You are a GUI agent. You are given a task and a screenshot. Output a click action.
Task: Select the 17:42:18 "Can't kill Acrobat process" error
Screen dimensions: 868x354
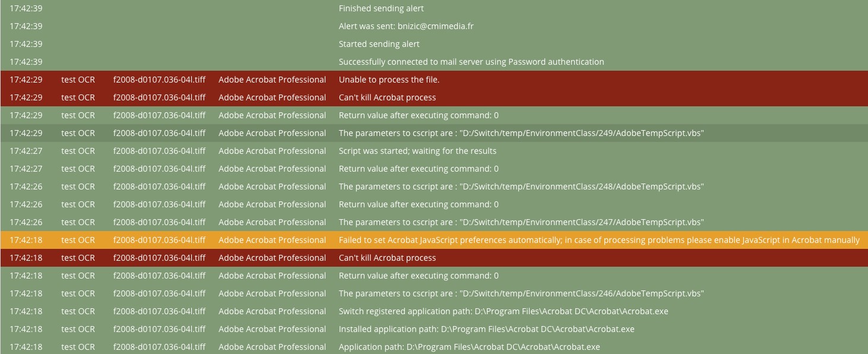tap(387, 258)
